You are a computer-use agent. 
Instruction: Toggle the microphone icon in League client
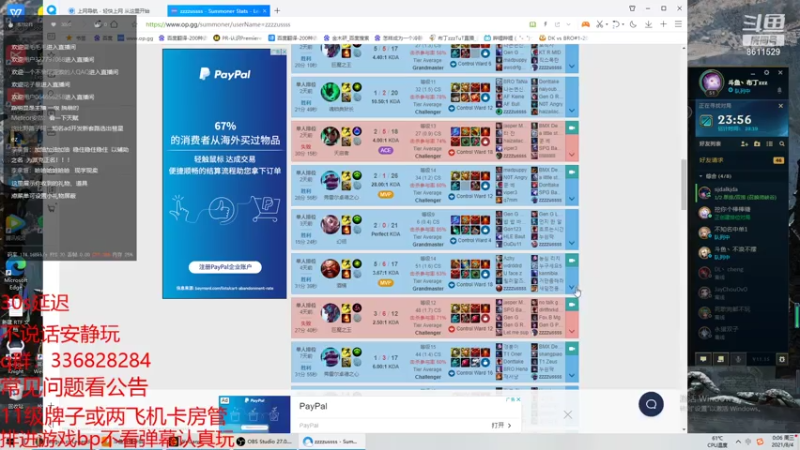(x=738, y=359)
